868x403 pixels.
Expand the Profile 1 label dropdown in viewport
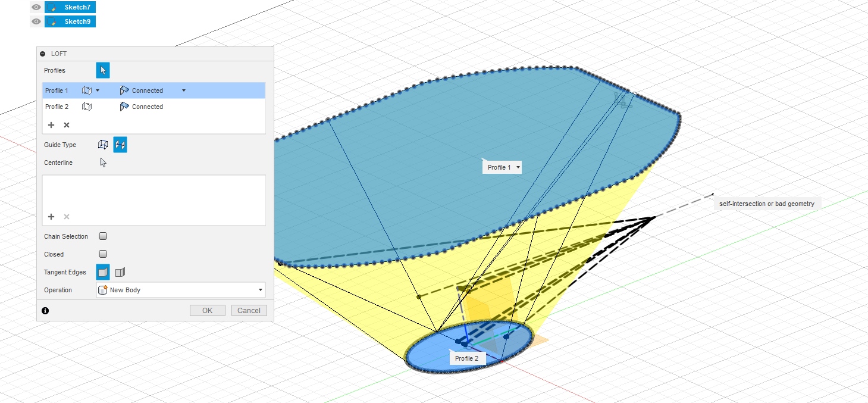518,167
